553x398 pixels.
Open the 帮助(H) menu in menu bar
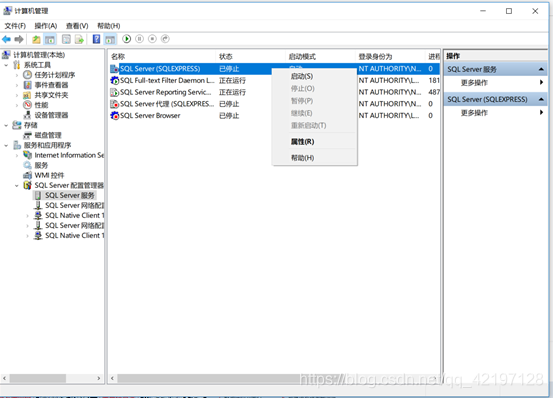point(109,26)
